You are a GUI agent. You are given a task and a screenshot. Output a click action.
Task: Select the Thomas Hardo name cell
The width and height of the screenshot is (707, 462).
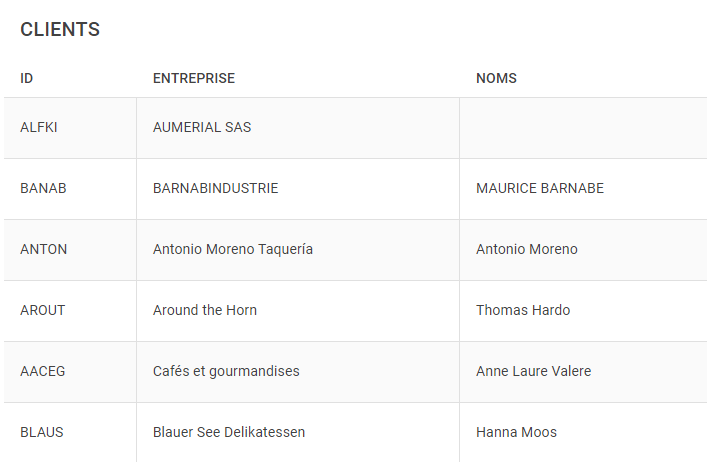tap(523, 311)
